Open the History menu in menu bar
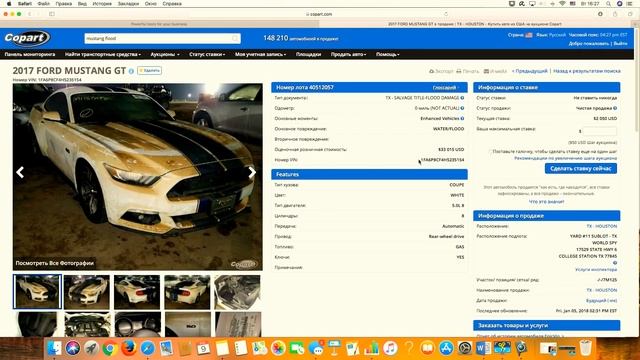 102,4
